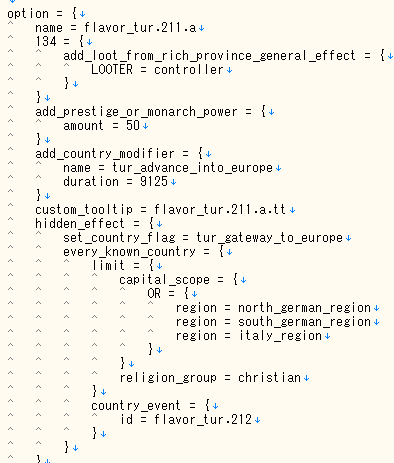394x463 pixels.
Task: Click the word 'option' on first line
Action: click(x=28, y=14)
